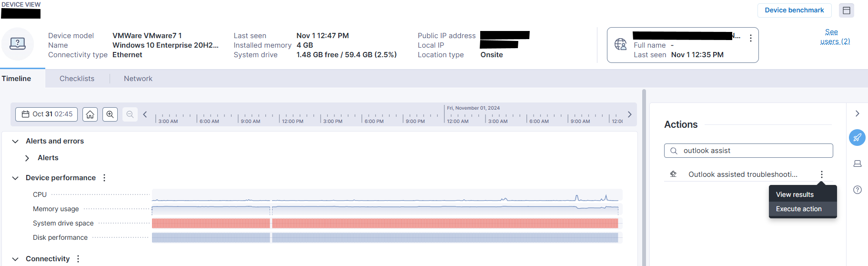Expand the Alerts subsection

tap(27, 158)
